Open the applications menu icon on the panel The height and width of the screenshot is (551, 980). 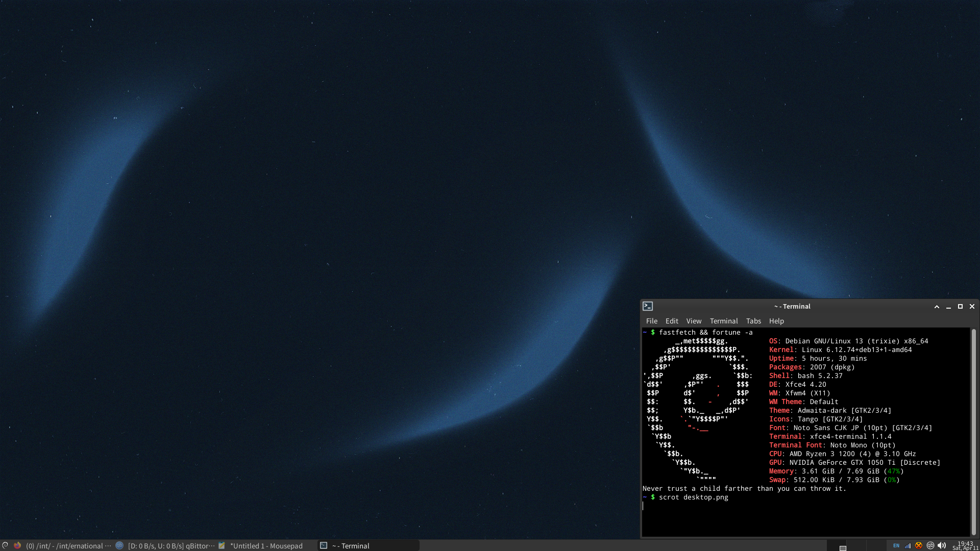point(5,545)
